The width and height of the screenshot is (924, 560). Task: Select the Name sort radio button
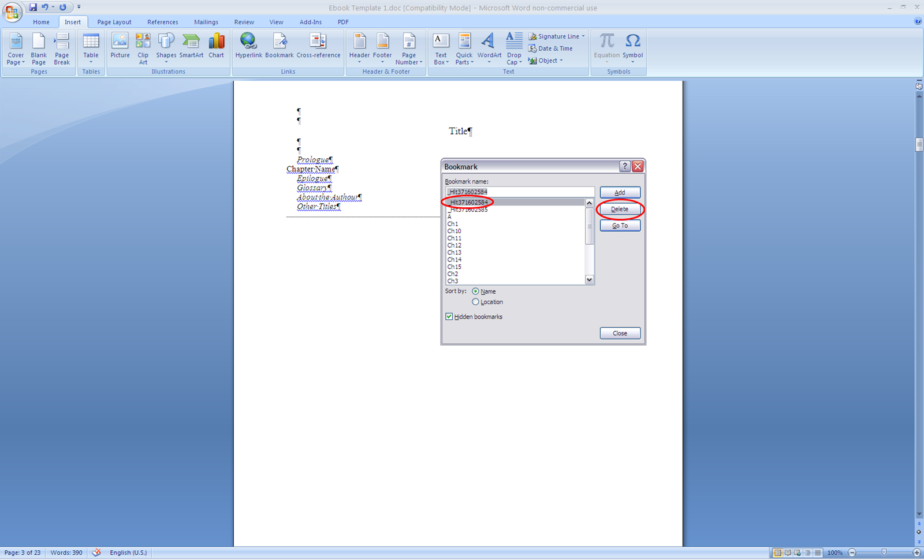pyautogui.click(x=476, y=291)
